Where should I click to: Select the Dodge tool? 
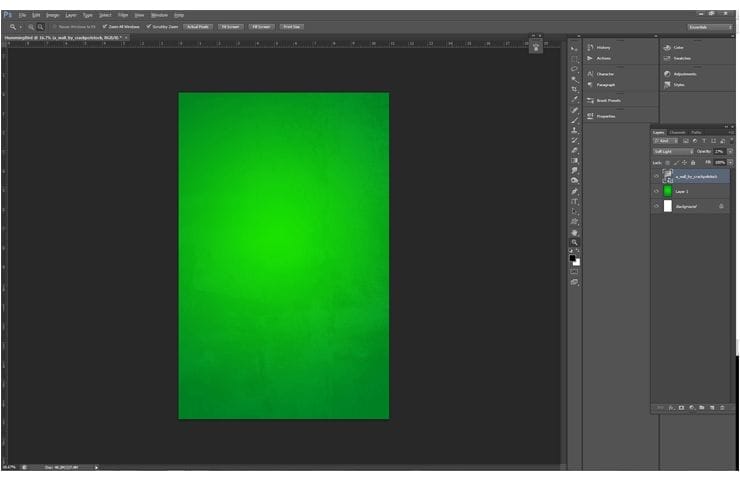[x=574, y=181]
